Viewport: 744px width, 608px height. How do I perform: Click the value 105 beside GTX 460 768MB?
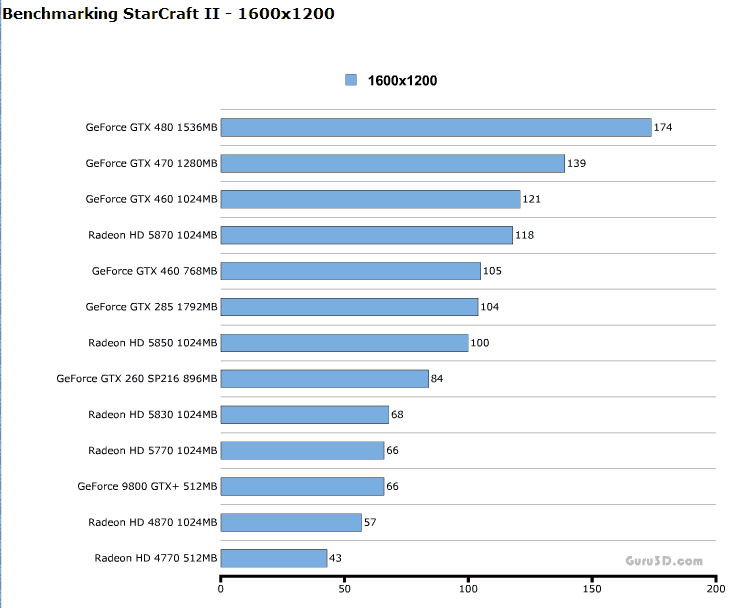point(492,271)
